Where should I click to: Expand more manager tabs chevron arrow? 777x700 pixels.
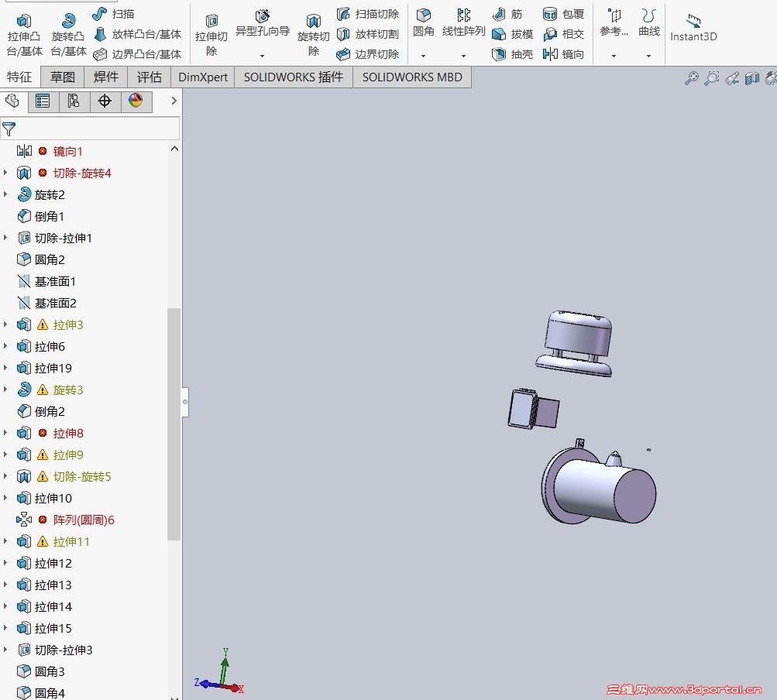[x=174, y=101]
